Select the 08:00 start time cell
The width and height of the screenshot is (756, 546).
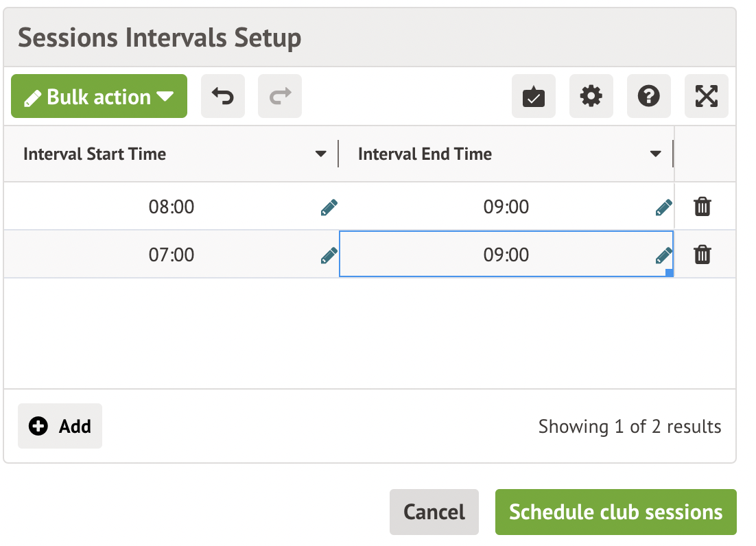pos(172,206)
